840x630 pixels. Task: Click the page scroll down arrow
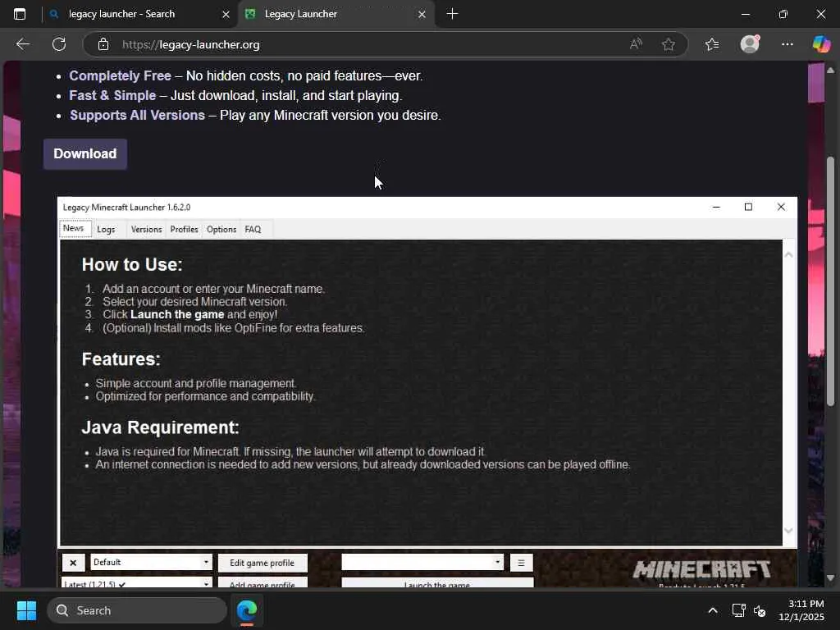pos(830,578)
